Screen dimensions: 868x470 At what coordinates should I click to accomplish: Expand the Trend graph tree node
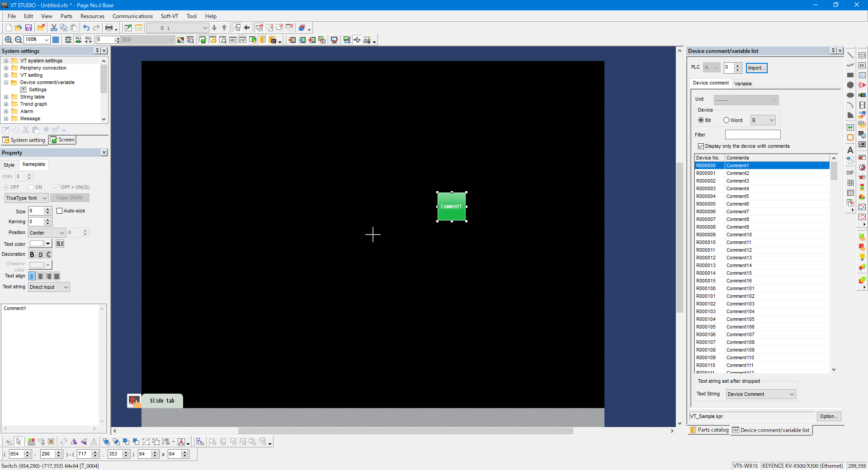[x=6, y=104]
